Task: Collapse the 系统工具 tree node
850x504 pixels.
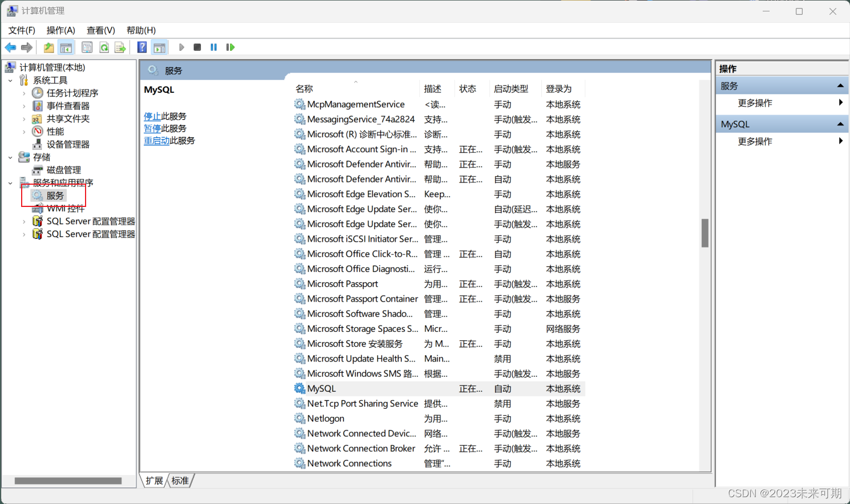Action: [10, 80]
